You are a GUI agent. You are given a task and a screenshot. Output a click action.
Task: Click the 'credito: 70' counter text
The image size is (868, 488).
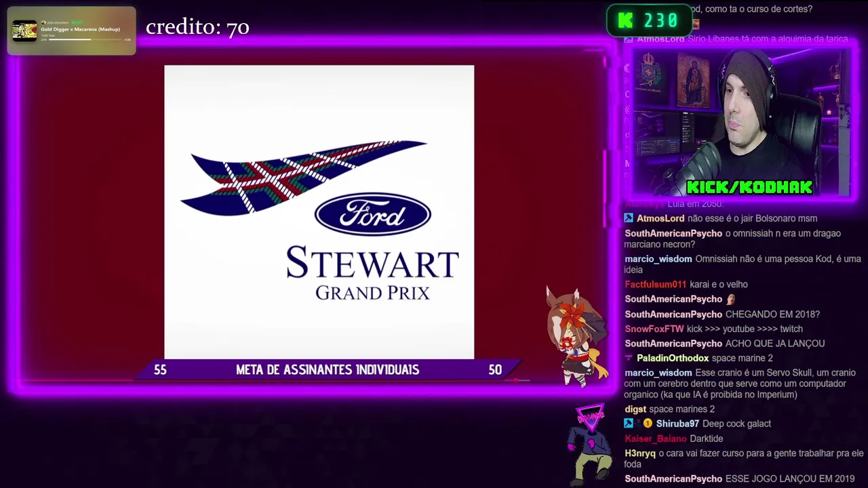click(197, 27)
